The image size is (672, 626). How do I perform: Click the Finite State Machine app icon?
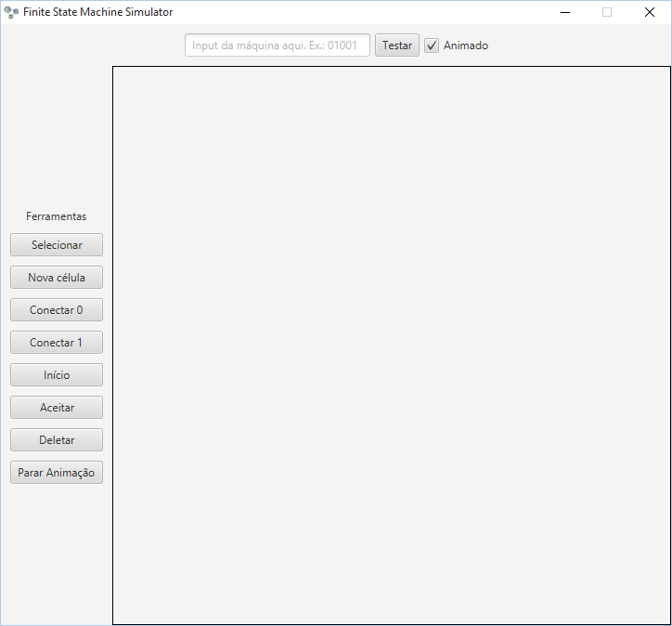pyautogui.click(x=11, y=12)
